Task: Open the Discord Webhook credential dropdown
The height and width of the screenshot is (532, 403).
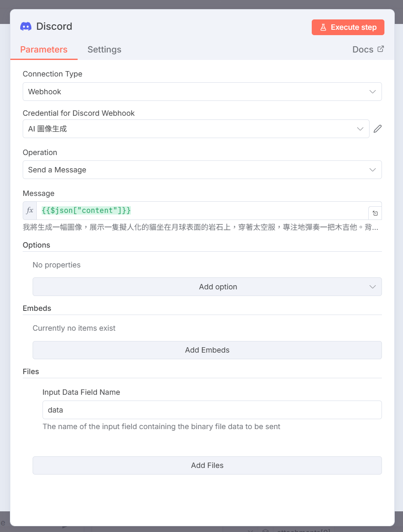Action: coord(196,129)
